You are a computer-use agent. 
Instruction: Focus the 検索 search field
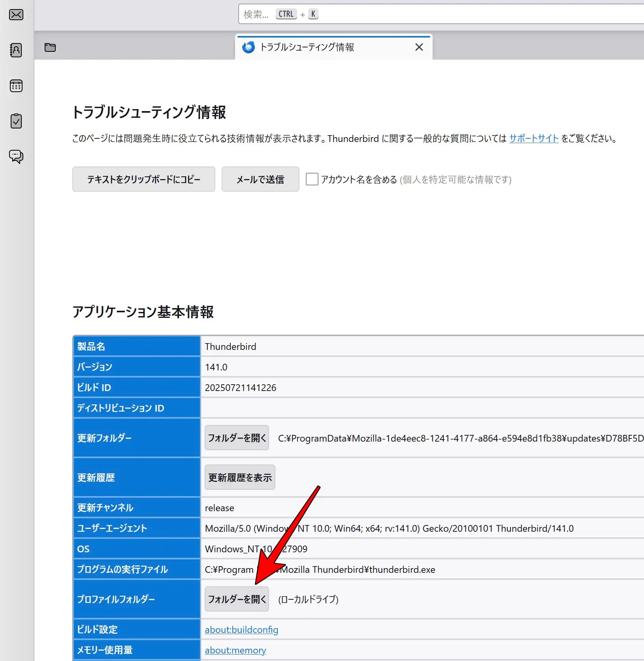pos(441,14)
